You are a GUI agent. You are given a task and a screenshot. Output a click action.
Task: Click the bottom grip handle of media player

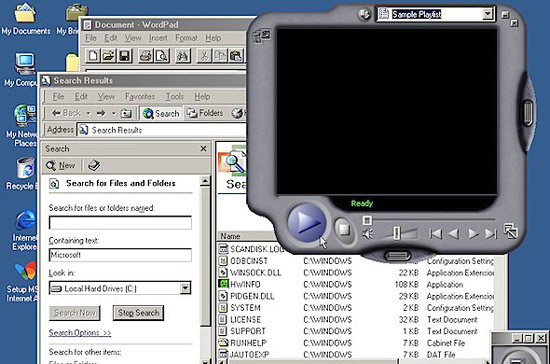[397, 256]
